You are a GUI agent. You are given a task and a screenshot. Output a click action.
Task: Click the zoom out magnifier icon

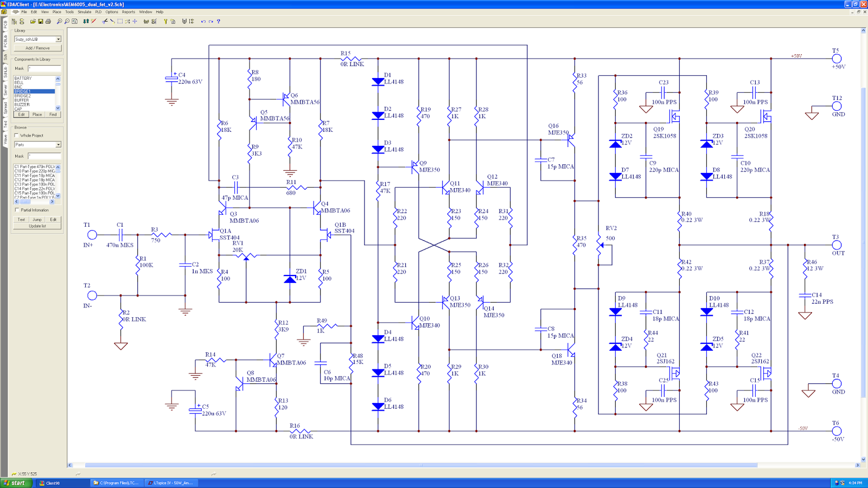(x=67, y=22)
